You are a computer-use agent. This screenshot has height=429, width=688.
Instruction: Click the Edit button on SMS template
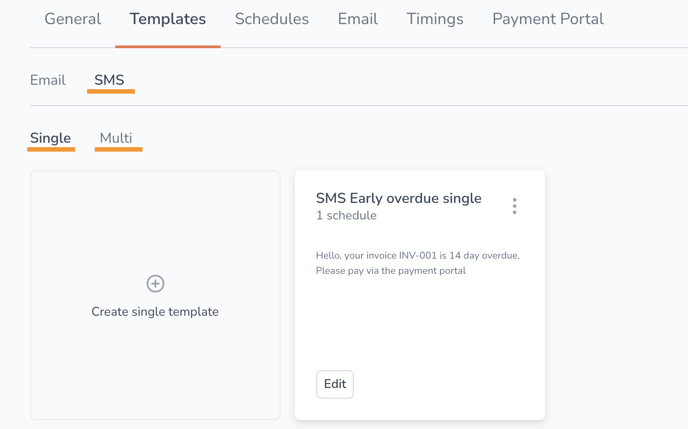(x=335, y=384)
